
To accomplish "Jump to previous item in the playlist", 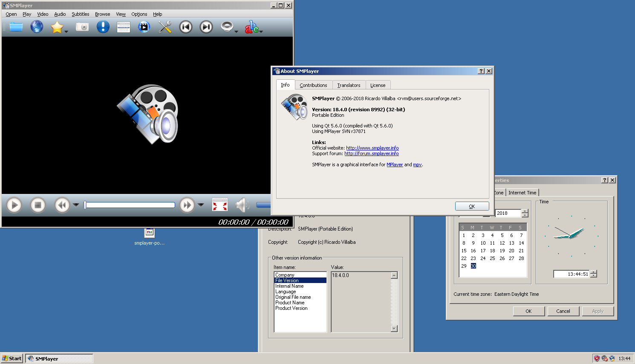I will coord(185,27).
